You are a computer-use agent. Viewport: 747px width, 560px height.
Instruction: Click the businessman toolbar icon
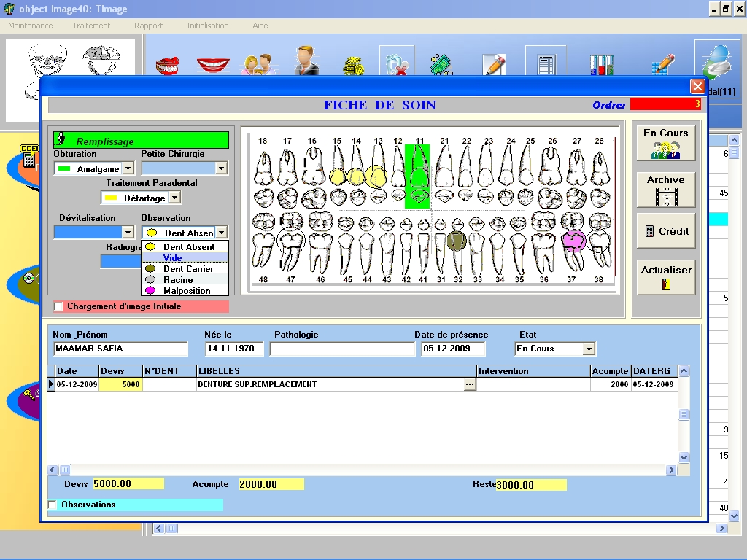click(x=306, y=61)
